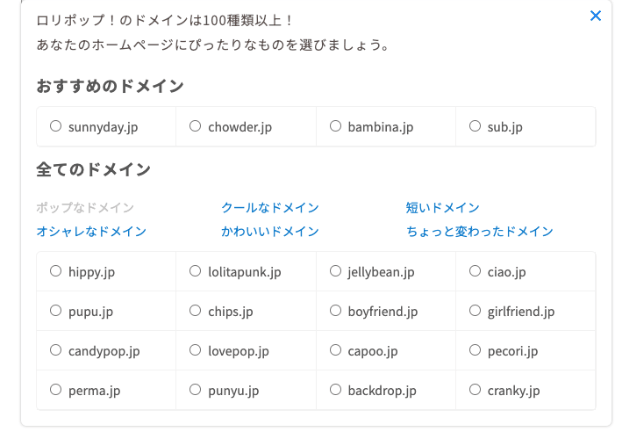Close the domain selection dialog
640x430 pixels.
pyautogui.click(x=596, y=16)
